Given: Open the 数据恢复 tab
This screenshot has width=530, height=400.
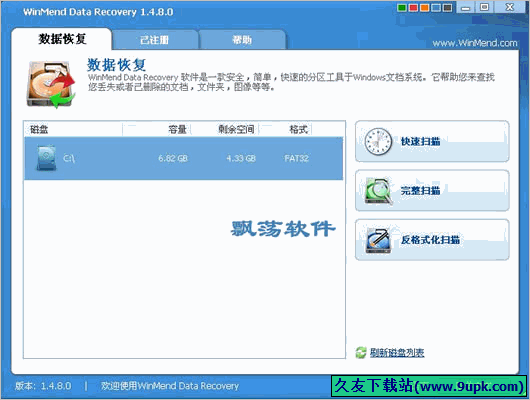Looking at the screenshot, I should (x=62, y=39).
